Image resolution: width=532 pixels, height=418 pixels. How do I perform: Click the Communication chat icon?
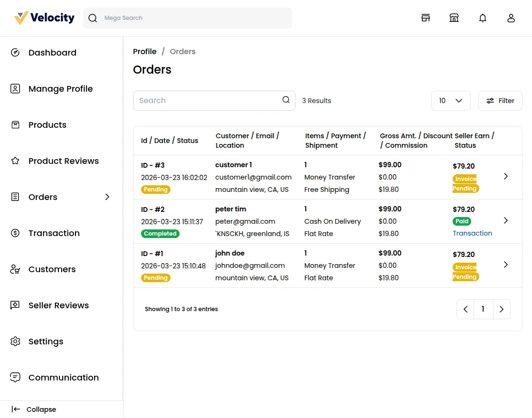tap(15, 377)
